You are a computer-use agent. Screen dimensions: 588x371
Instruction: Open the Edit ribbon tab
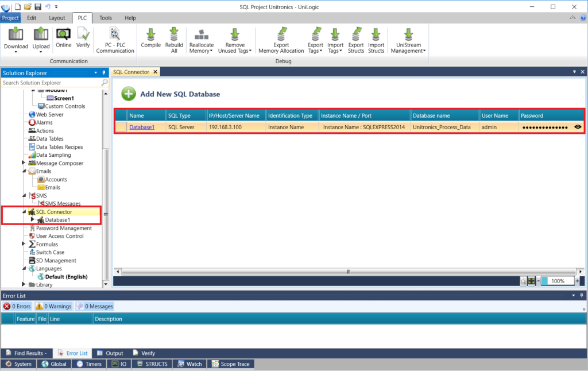click(32, 18)
